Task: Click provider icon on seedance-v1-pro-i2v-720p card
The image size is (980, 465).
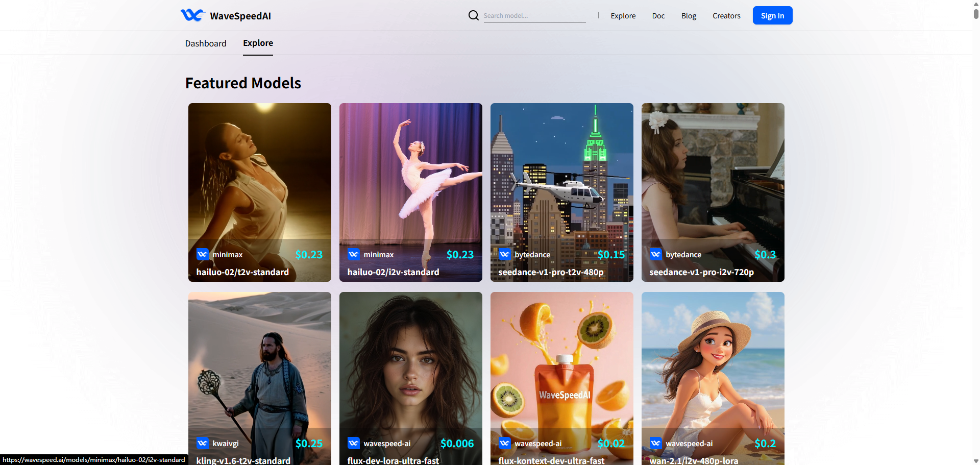Action: [656, 254]
